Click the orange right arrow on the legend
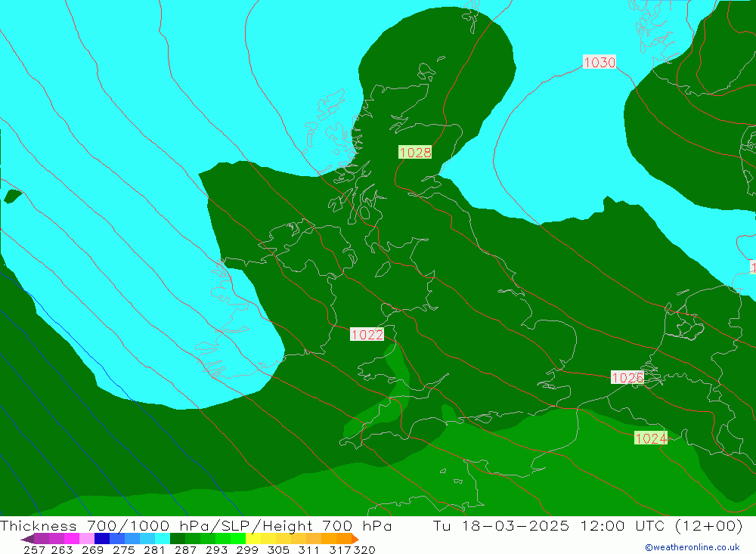 pos(355,539)
